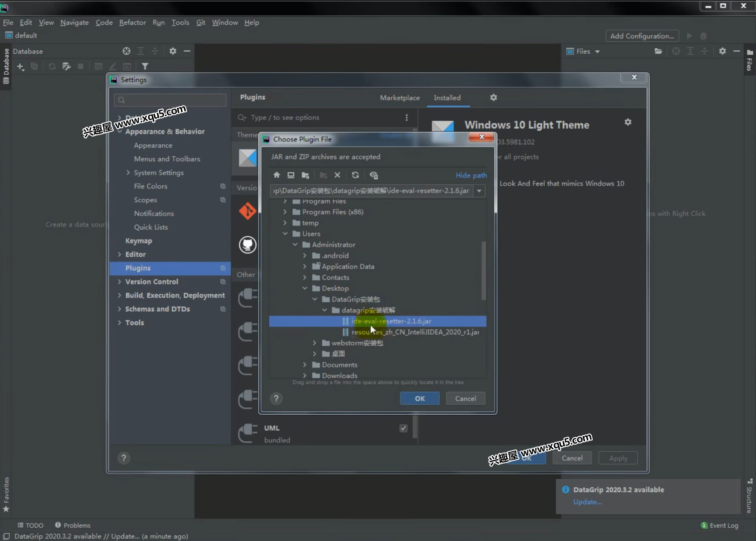This screenshot has height=541, width=756.
Task: Click the three-dot options in plugin search
Action: click(x=406, y=117)
